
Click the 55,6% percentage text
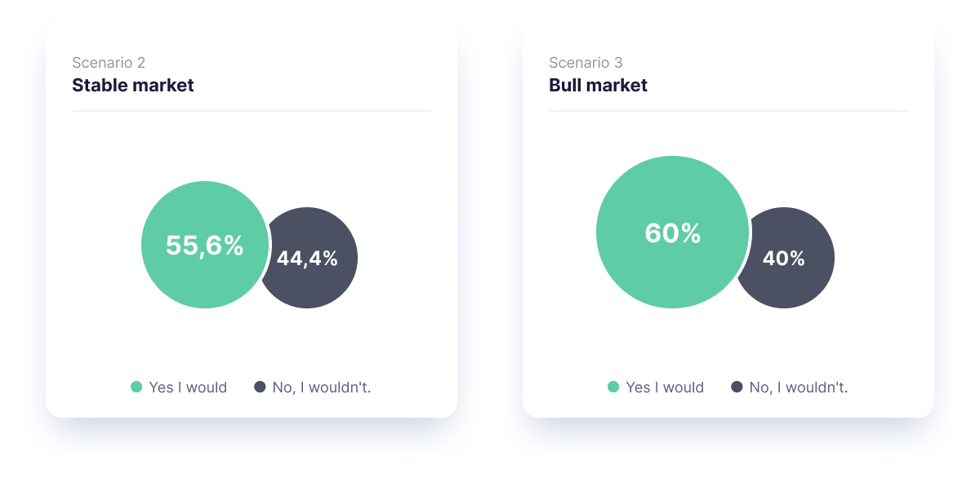205,245
